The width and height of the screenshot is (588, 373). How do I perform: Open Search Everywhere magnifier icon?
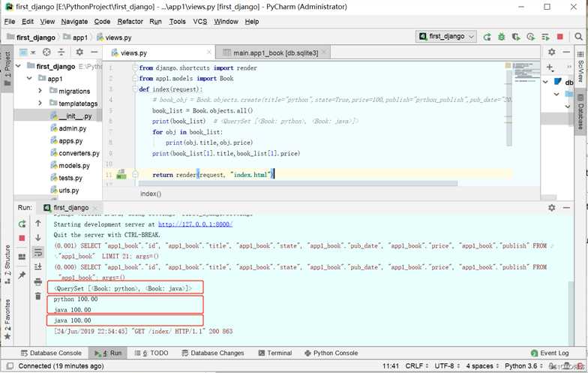579,36
